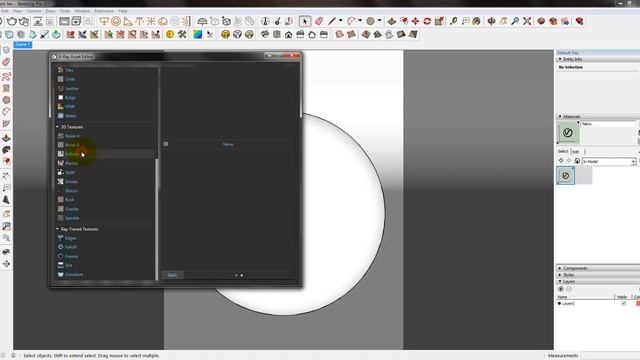Switch to the Scene 1 tab
This screenshot has width=640, height=360.
tap(23, 44)
